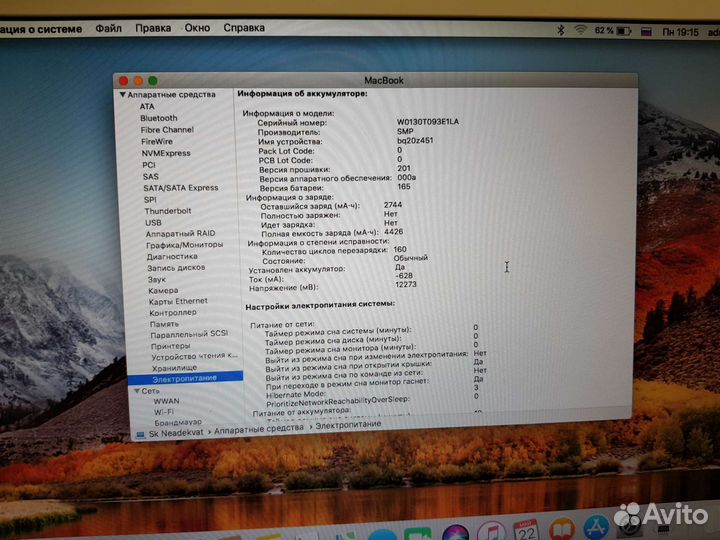Image resolution: width=720 pixels, height=540 pixels.
Task: Select Память in the sidebar
Action: (164, 324)
